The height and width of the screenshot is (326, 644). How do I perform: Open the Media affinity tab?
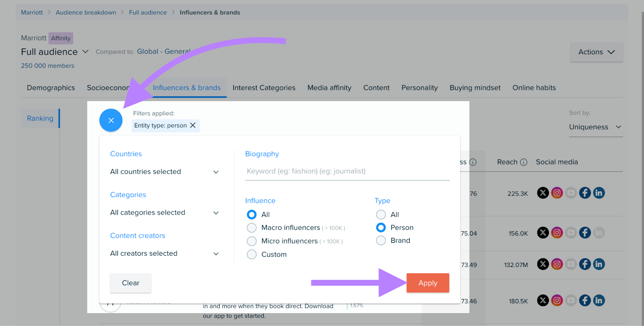(x=329, y=88)
